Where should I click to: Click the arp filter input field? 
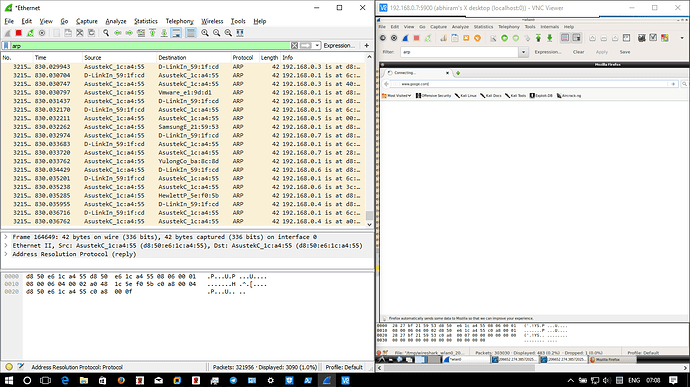point(150,45)
